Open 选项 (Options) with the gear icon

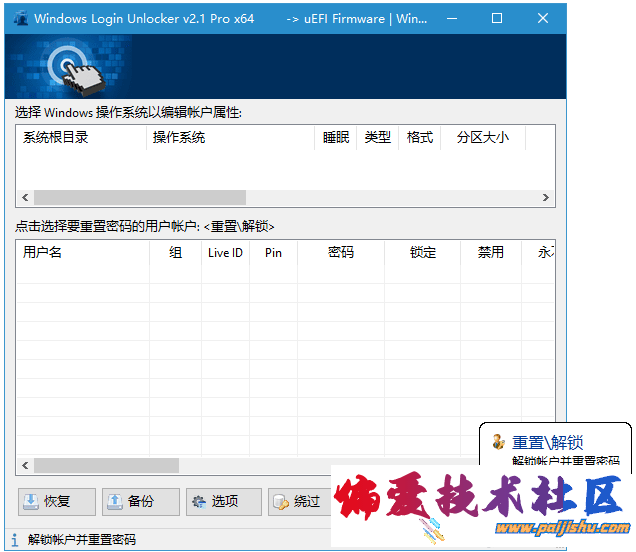coord(223,501)
